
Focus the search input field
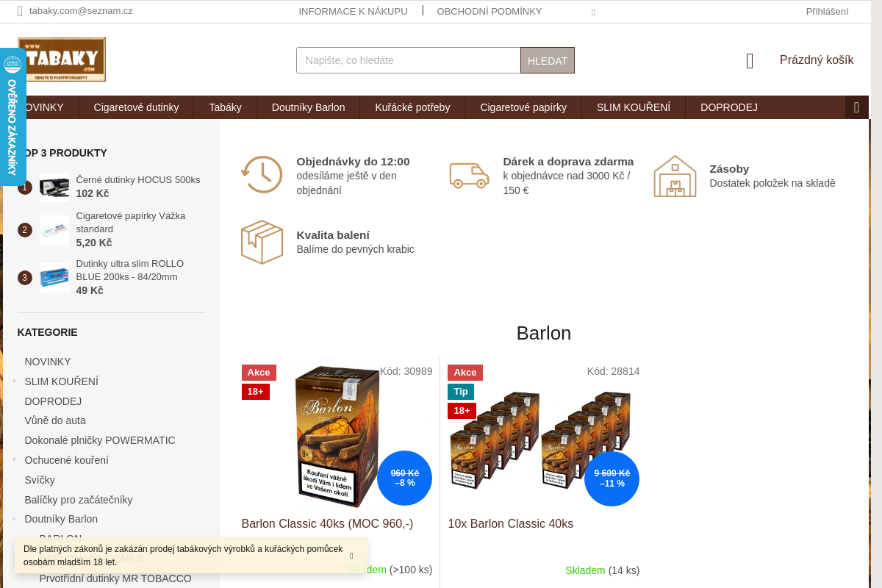[409, 60]
